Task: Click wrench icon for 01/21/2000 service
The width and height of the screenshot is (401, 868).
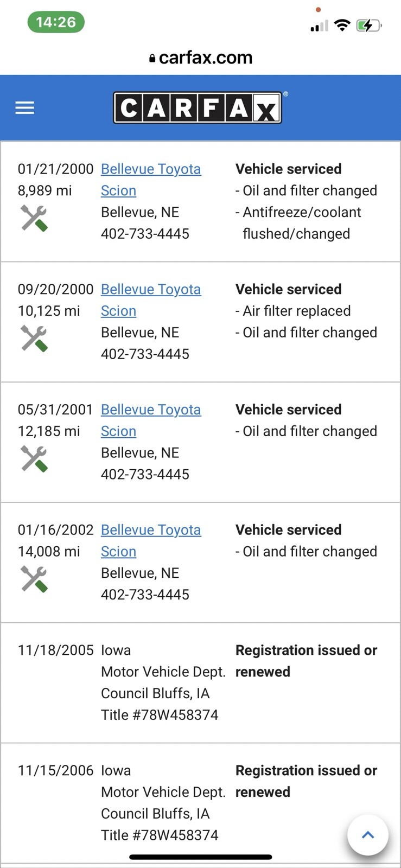Action: click(x=34, y=218)
